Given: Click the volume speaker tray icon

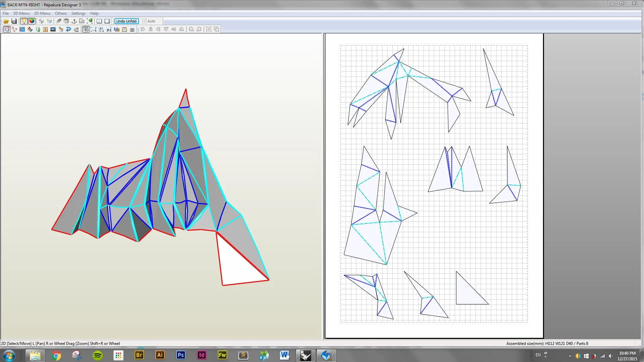Looking at the screenshot, I should 610,356.
